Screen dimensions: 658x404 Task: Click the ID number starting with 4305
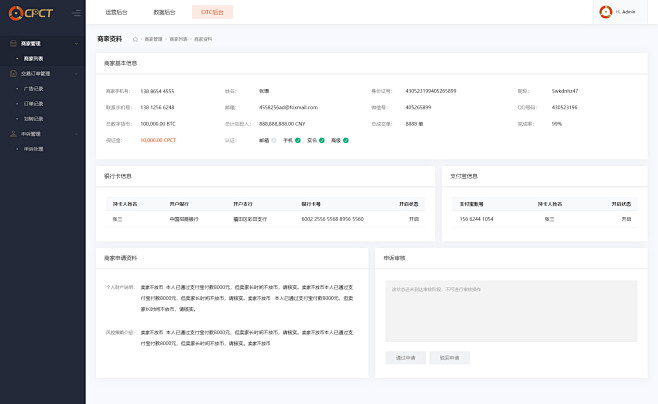(x=431, y=91)
